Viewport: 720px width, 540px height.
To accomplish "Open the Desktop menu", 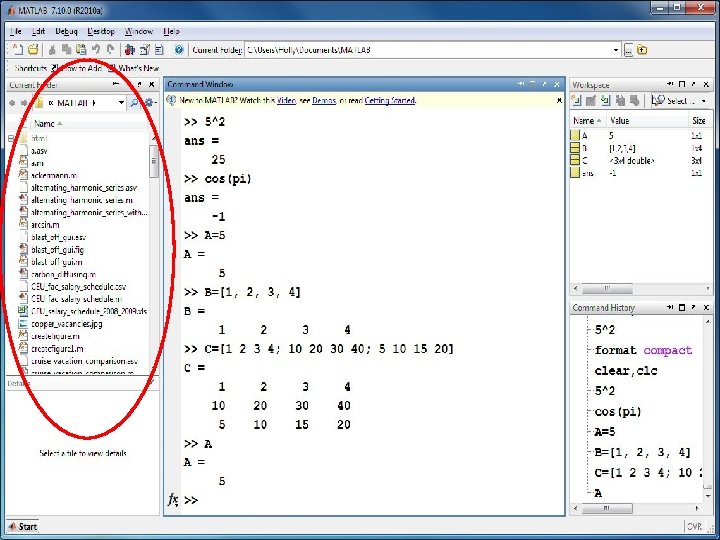I will click(101, 31).
